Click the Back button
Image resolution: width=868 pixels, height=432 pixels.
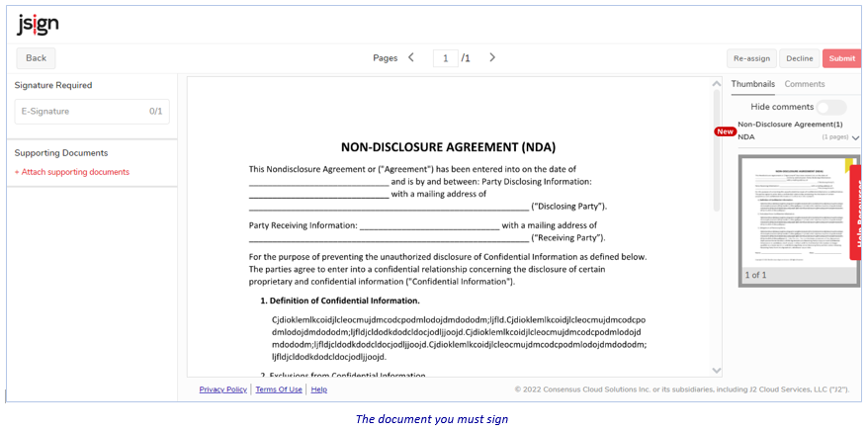click(x=36, y=58)
